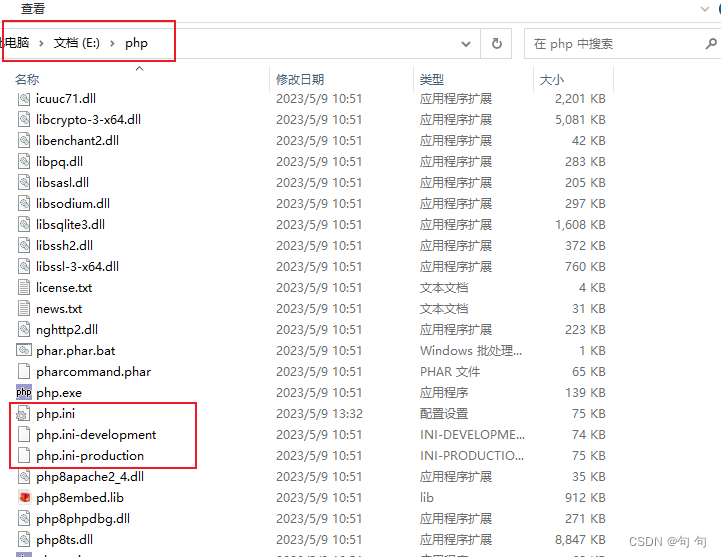Click the 912 KB size value
The width and height of the screenshot is (721, 557).
click(585, 498)
